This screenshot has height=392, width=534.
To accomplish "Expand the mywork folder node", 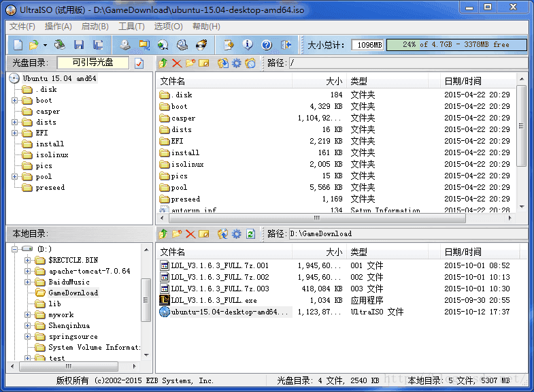I will click(x=27, y=315).
